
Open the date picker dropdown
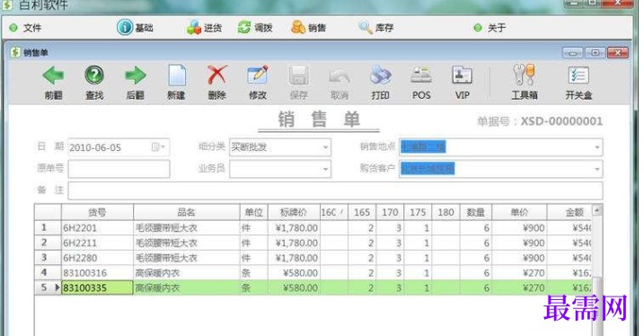(159, 147)
